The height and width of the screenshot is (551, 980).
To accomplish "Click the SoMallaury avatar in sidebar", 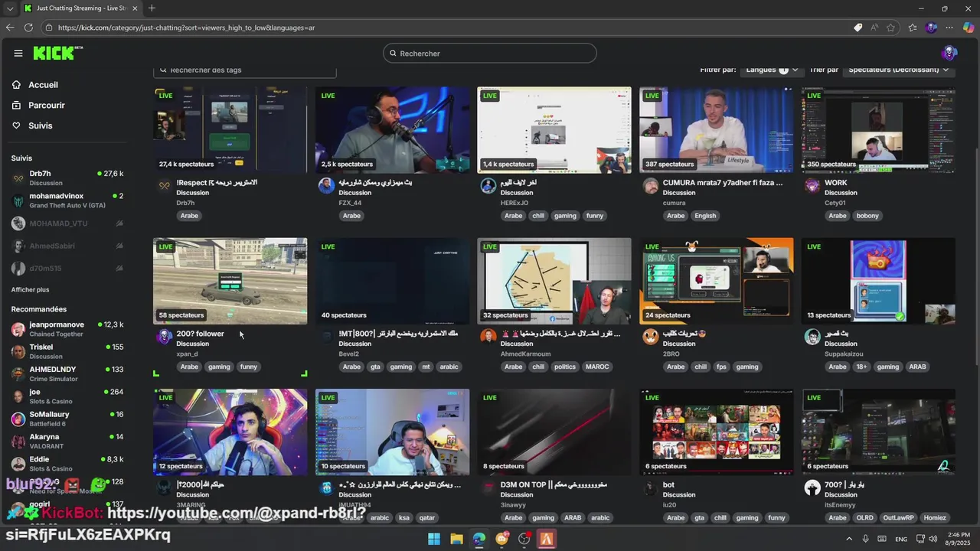I will pyautogui.click(x=18, y=419).
